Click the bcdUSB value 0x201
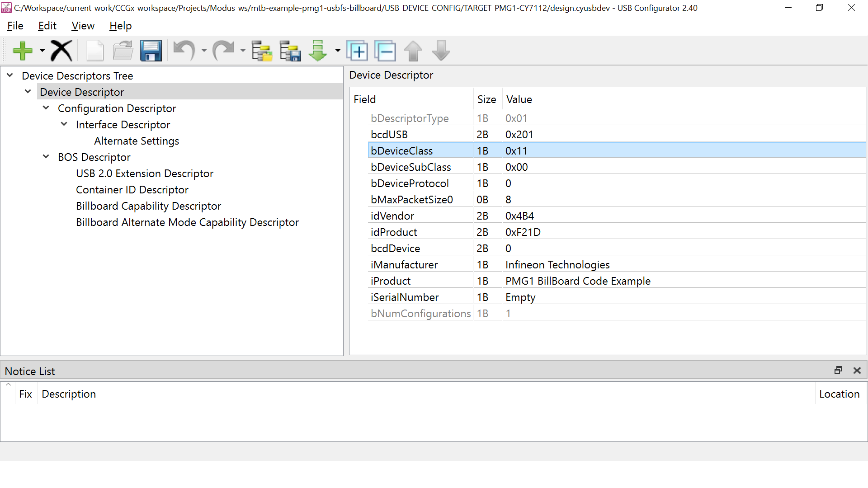Viewport: 868px width, 488px height. coord(519,135)
